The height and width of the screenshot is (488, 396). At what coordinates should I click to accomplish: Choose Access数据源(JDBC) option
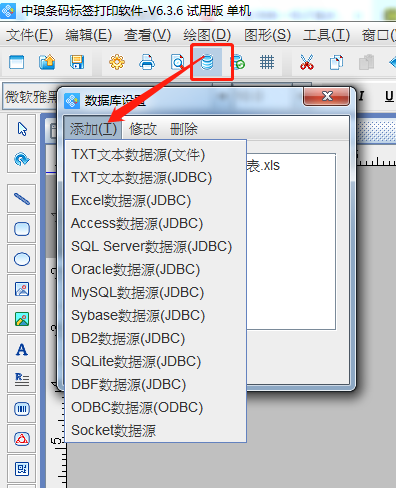pos(156,224)
